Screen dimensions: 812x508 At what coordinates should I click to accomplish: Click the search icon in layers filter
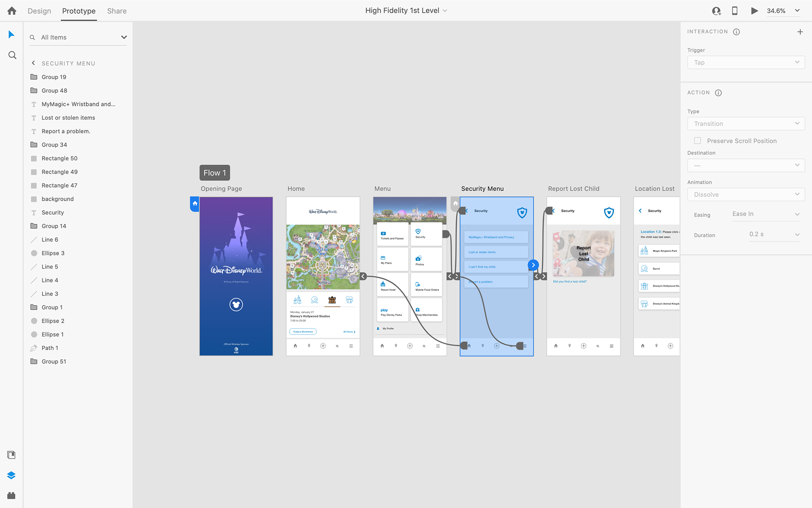tap(32, 37)
